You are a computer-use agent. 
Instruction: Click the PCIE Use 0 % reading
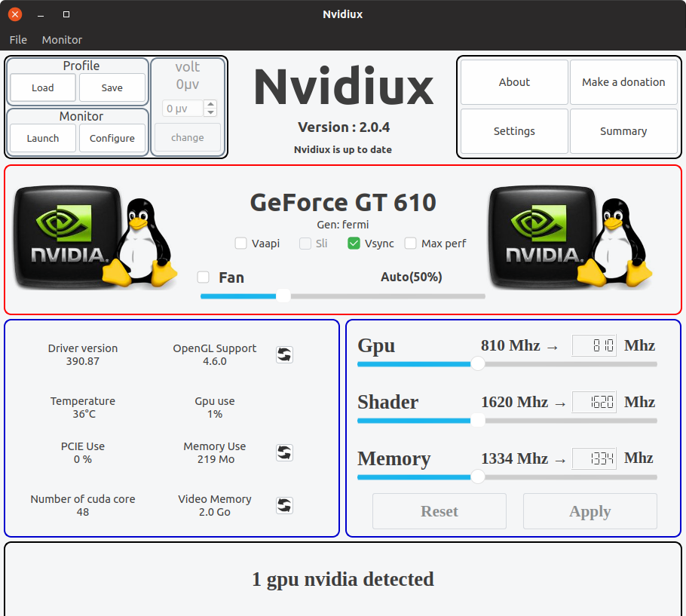[x=83, y=453]
